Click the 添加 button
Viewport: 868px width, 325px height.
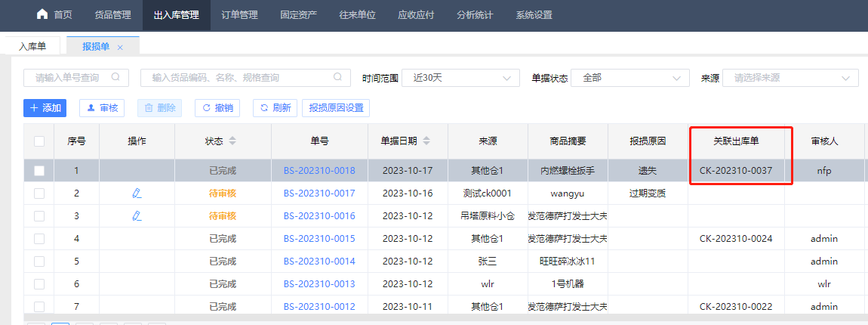tap(45, 108)
